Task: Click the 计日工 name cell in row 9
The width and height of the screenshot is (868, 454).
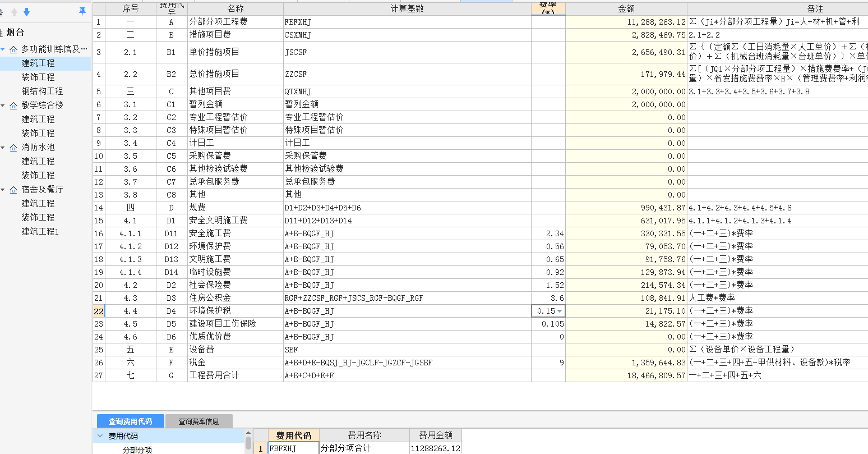Action: tap(236, 143)
